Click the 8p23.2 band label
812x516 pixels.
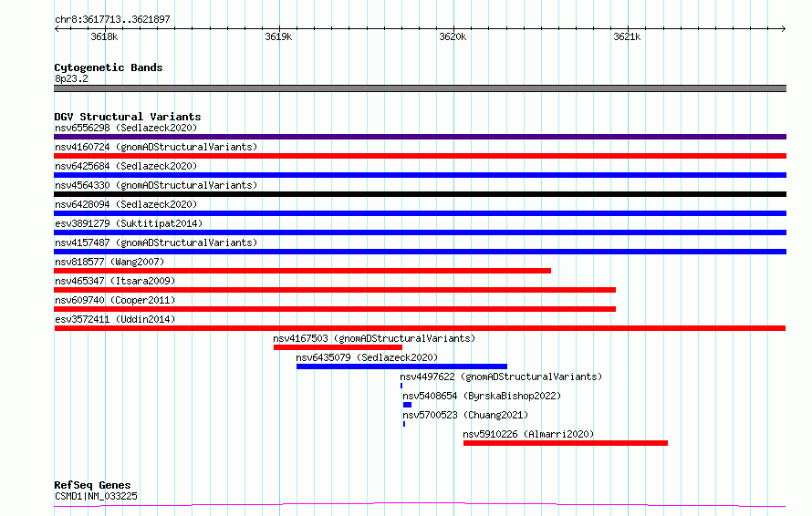[71, 78]
